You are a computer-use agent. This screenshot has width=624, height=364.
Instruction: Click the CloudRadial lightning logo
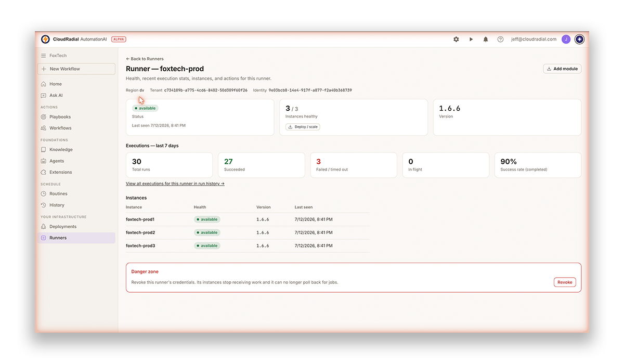[45, 39]
